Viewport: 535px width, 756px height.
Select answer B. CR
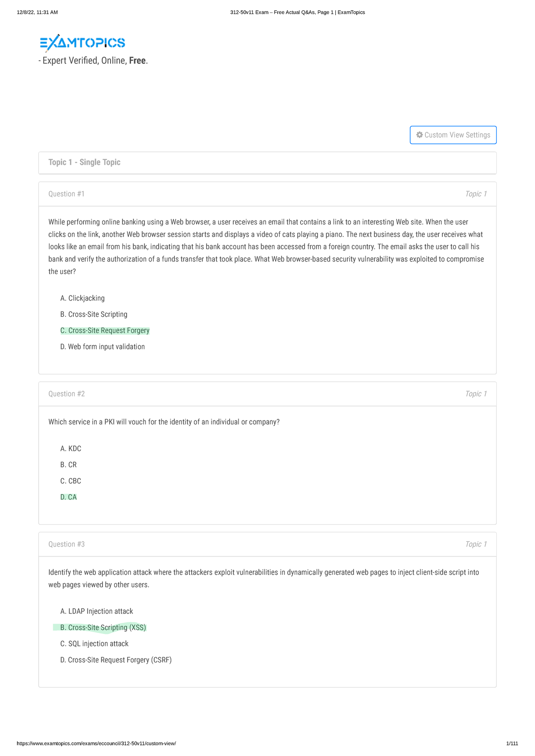pos(68,465)
